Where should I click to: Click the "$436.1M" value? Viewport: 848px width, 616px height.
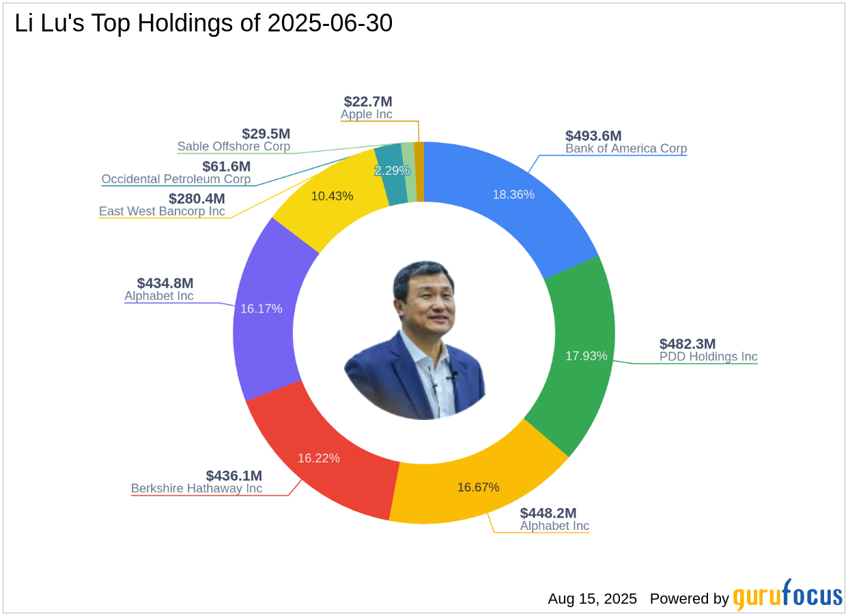point(234,475)
